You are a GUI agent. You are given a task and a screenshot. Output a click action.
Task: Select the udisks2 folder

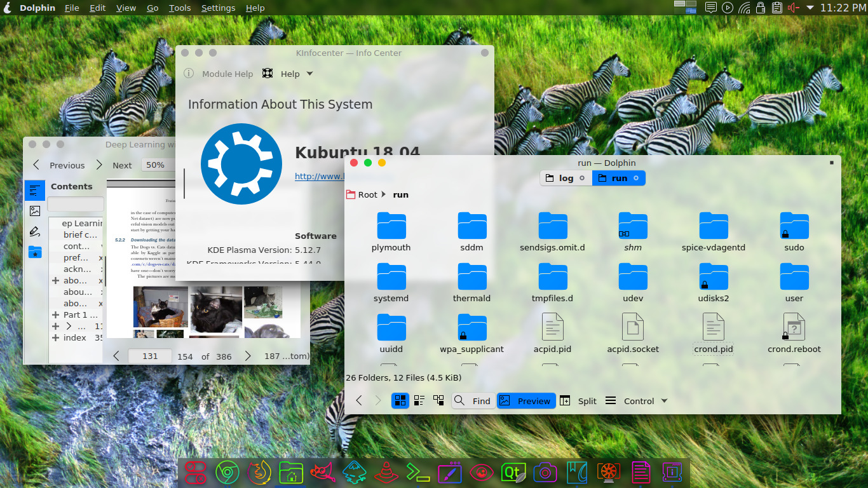(714, 283)
